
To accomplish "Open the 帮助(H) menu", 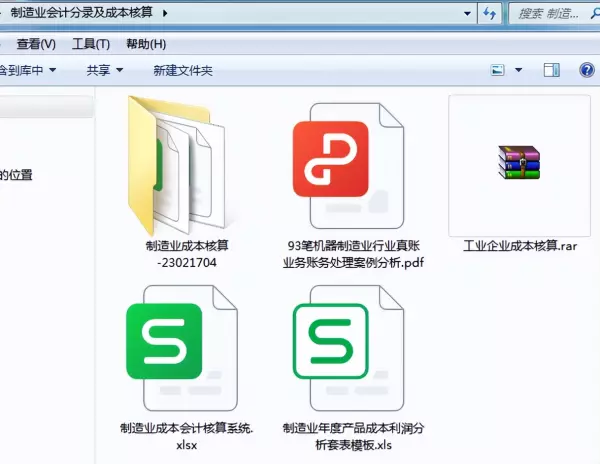I will tap(146, 44).
